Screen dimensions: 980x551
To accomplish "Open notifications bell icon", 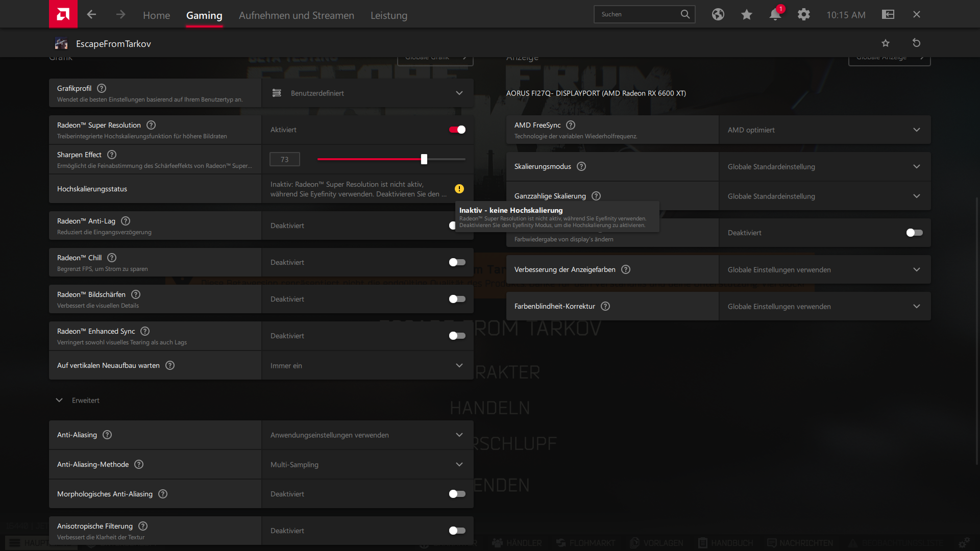I will click(775, 14).
